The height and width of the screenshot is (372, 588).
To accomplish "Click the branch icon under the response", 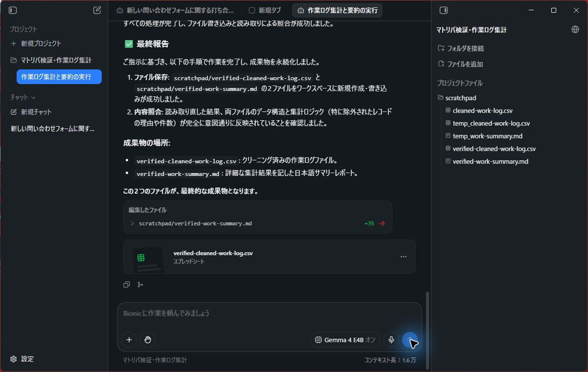I will point(140,284).
